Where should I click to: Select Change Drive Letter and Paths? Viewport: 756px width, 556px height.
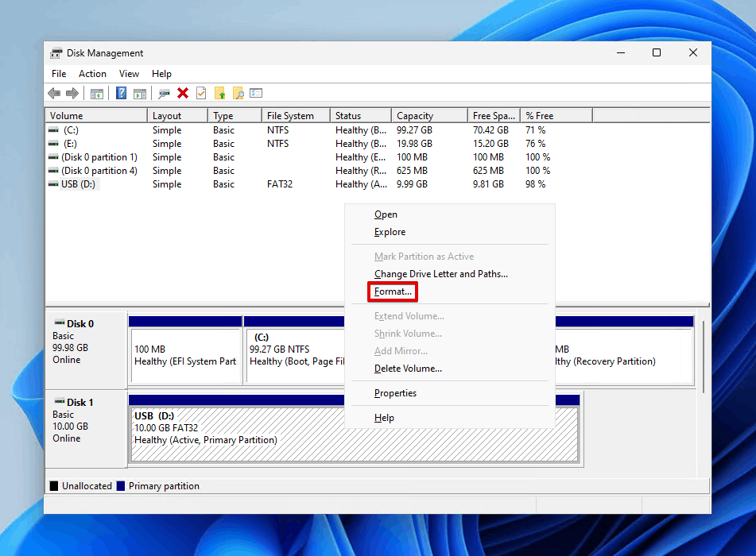450,274
